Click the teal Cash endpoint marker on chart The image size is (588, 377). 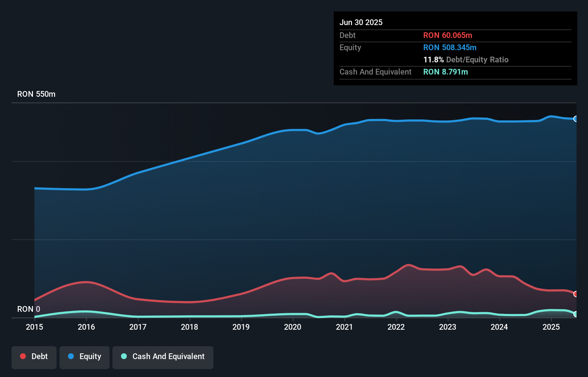click(x=575, y=314)
